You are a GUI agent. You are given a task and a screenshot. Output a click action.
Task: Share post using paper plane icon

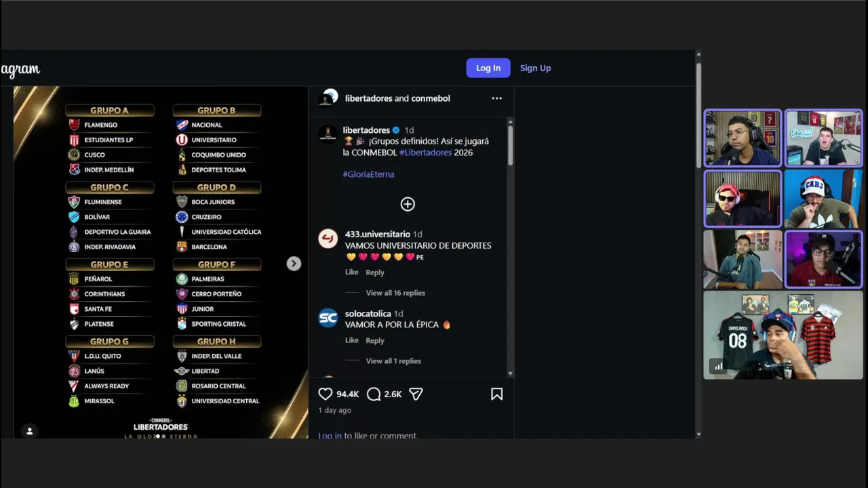click(x=416, y=394)
